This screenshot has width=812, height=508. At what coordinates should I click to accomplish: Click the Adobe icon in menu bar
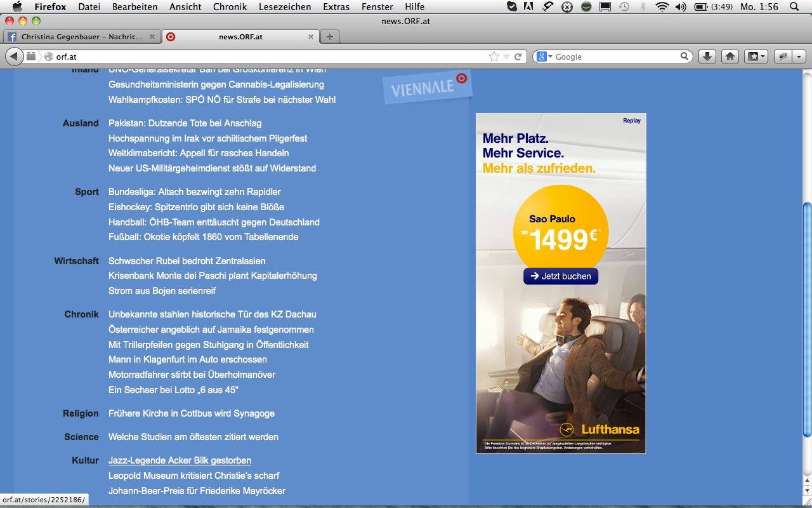[528, 6]
